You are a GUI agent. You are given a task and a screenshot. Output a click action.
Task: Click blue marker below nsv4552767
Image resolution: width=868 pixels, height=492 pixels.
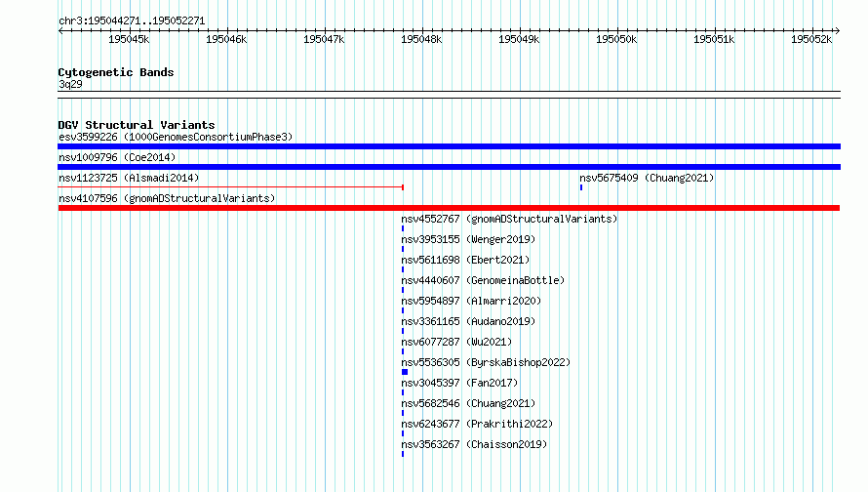[x=403, y=228]
